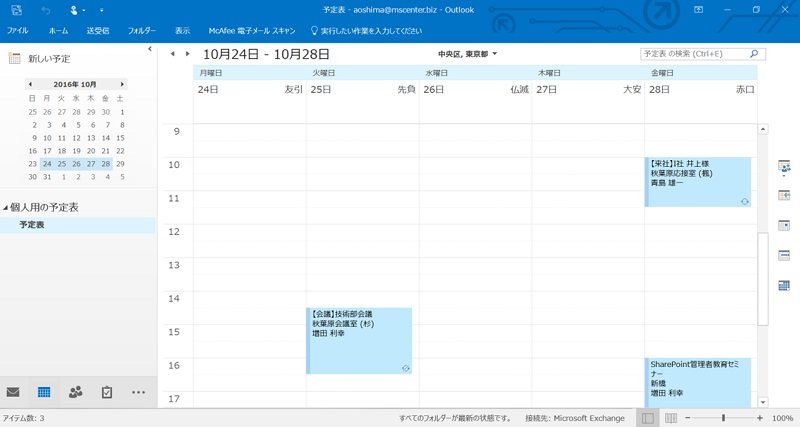Image resolution: width=800 pixels, height=427 pixels.
Task: Switch to Calendar view icon in navigation bar
Action: coord(44,392)
